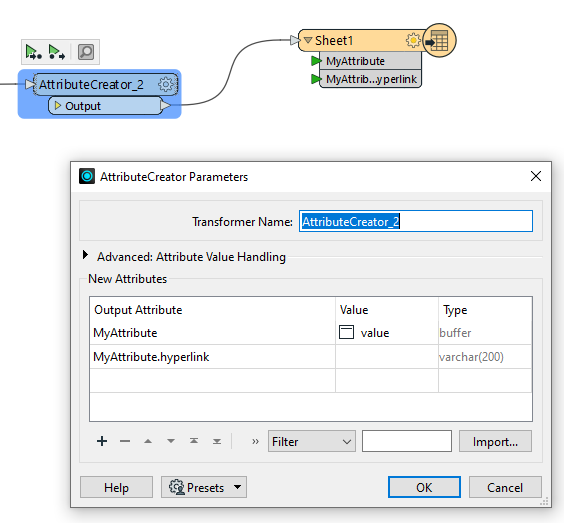The height and width of the screenshot is (523, 564).
Task: Select the Sheet1 writer feature type title
Action: 334,40
